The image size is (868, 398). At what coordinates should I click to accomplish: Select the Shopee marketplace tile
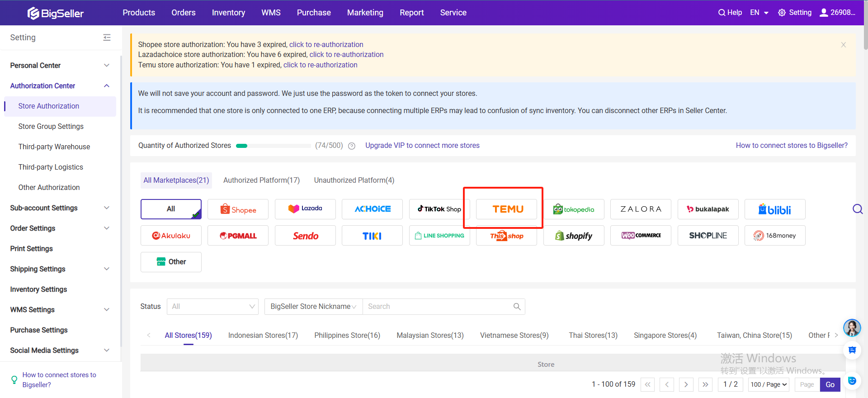click(x=238, y=209)
